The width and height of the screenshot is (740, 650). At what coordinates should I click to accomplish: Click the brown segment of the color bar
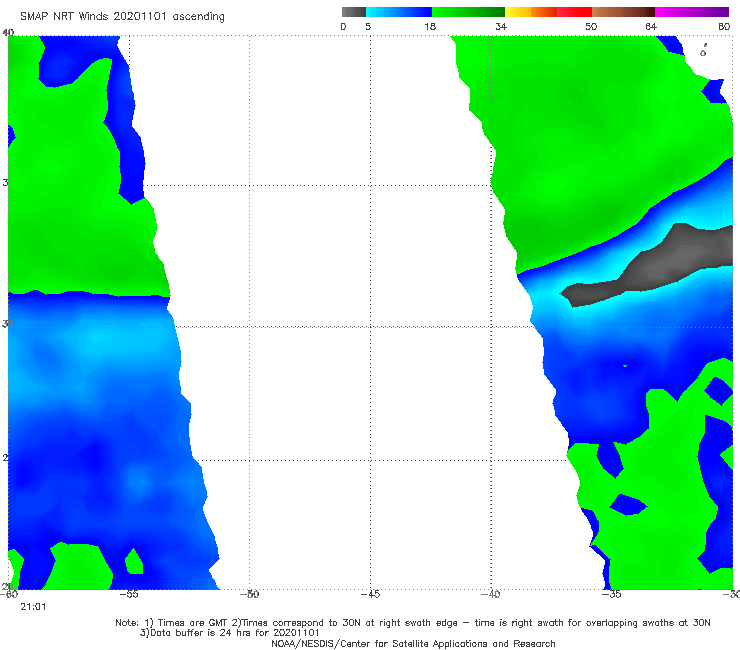pyautogui.click(x=623, y=12)
